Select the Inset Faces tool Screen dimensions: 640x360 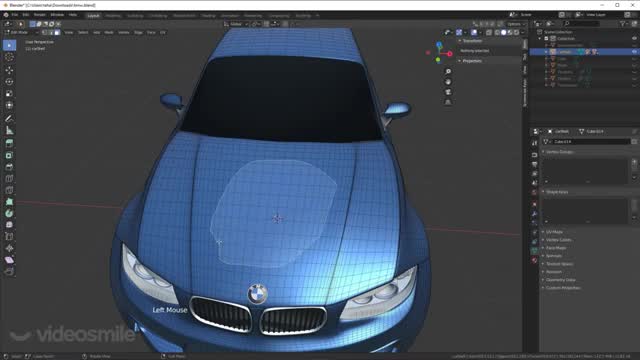point(9,155)
